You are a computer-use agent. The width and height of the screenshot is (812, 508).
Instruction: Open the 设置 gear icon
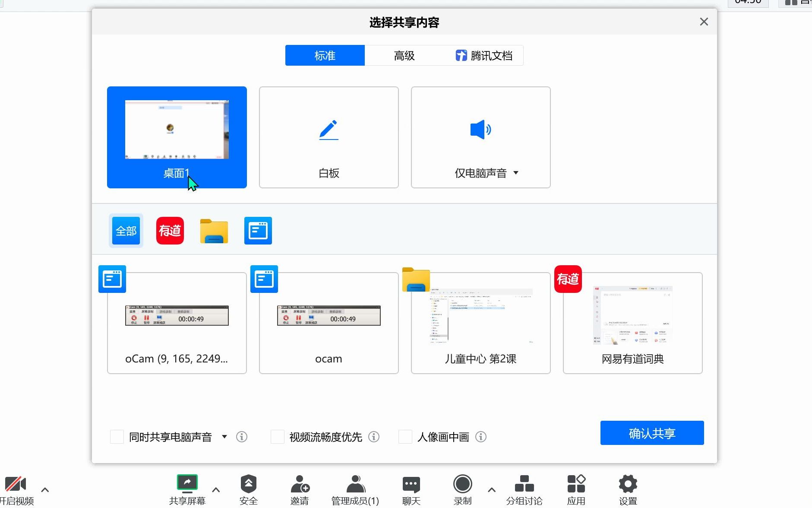click(628, 484)
